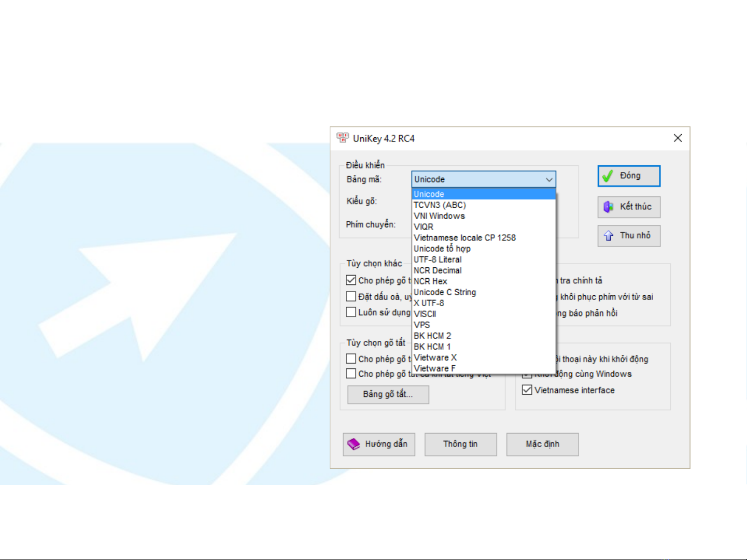Select VPS in the encoding list
Image resolution: width=747 pixels, height=560 pixels.
(x=484, y=325)
